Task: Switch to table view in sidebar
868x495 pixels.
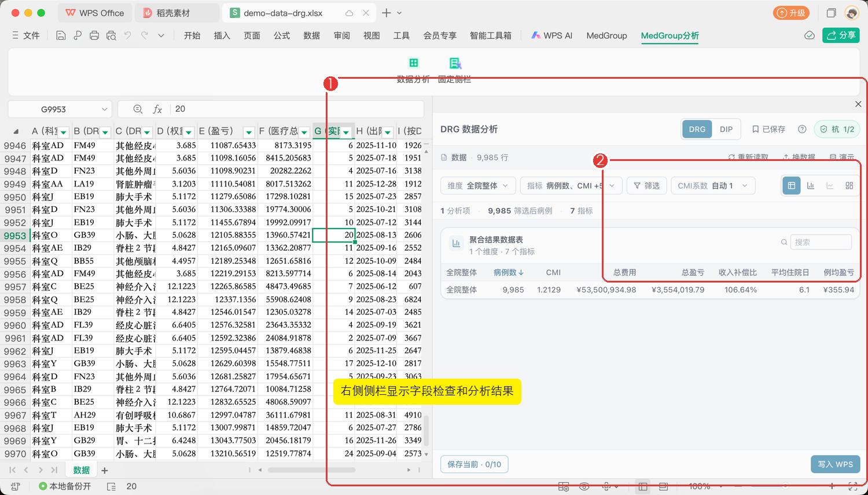Action: click(x=791, y=185)
